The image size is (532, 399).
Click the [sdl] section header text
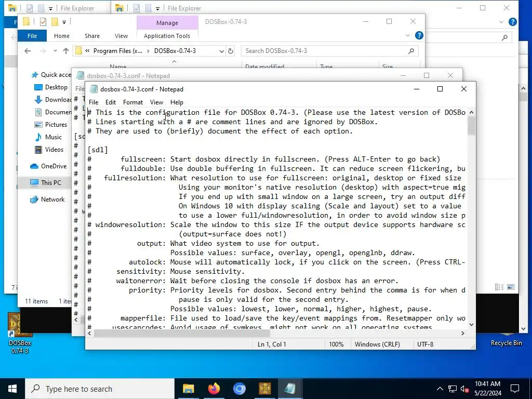[98, 150]
